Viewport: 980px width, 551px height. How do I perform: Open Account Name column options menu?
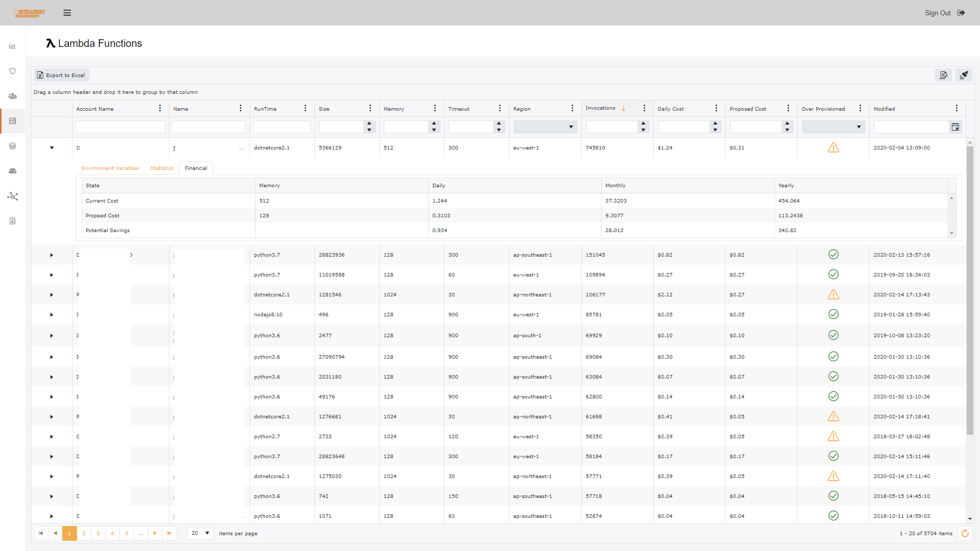tap(160, 108)
